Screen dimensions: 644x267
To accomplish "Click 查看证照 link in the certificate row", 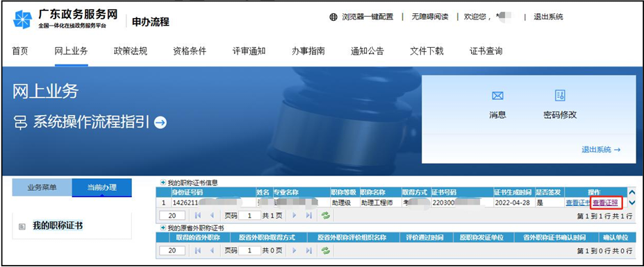I will point(605,203).
